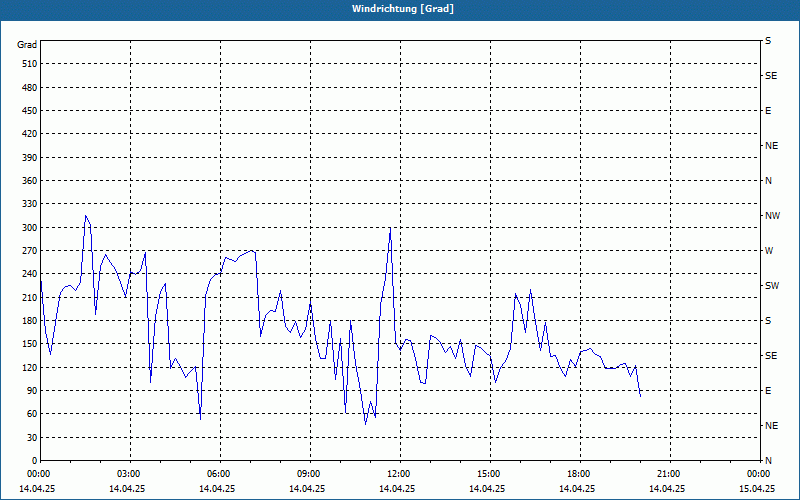Click the 15:00 time axis label
This screenshot has height=500, width=800.
490,473
